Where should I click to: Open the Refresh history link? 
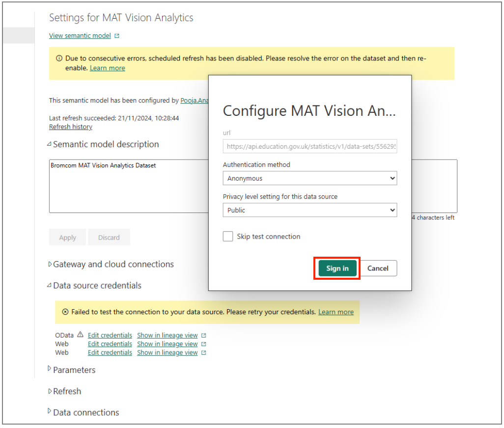pos(71,127)
